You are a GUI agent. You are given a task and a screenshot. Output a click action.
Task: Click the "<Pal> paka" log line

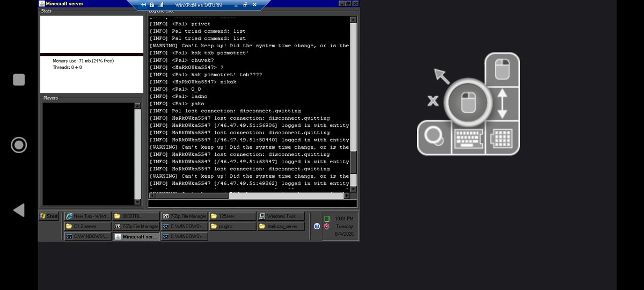(177, 104)
